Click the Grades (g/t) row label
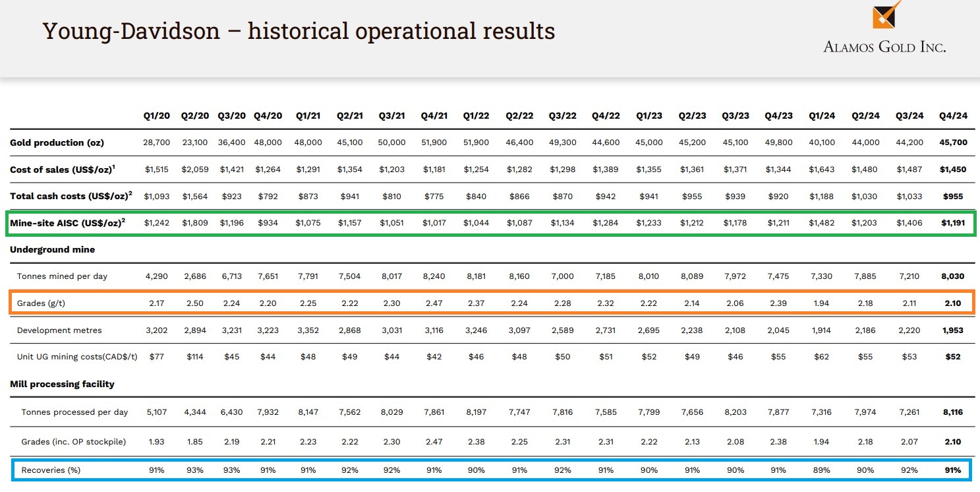Screen dimensions: 980x492 [41, 303]
